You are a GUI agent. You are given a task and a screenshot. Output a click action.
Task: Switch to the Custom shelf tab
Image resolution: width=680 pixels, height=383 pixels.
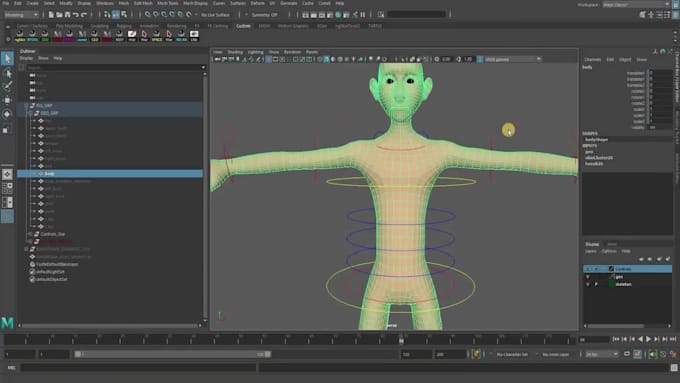pos(243,26)
